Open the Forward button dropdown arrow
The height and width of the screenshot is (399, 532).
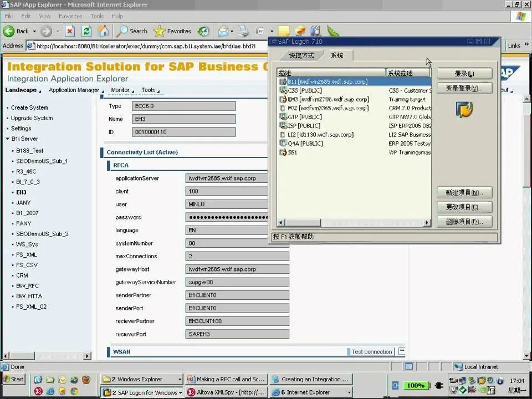[x=58, y=31]
